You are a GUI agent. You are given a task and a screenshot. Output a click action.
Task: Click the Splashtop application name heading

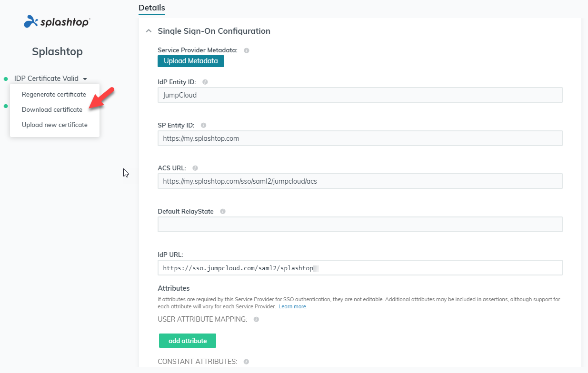57,51
